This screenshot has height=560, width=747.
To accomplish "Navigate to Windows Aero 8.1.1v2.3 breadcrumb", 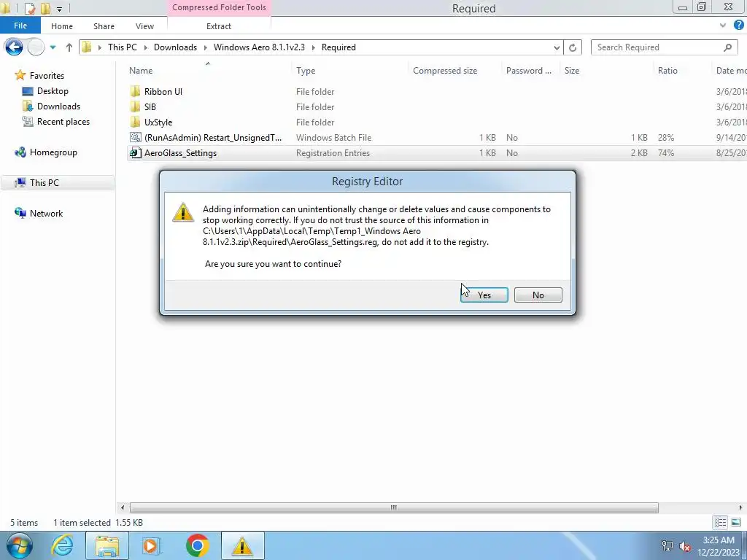I will tap(259, 47).
